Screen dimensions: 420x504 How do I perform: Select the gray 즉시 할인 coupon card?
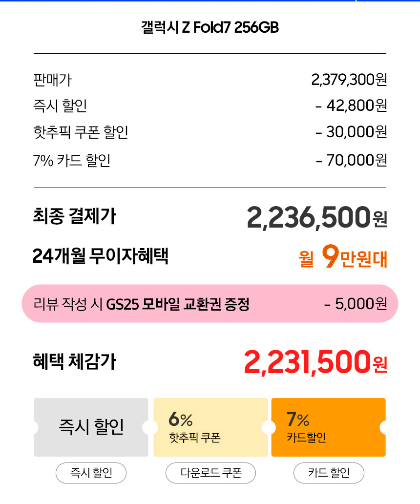tap(91, 427)
